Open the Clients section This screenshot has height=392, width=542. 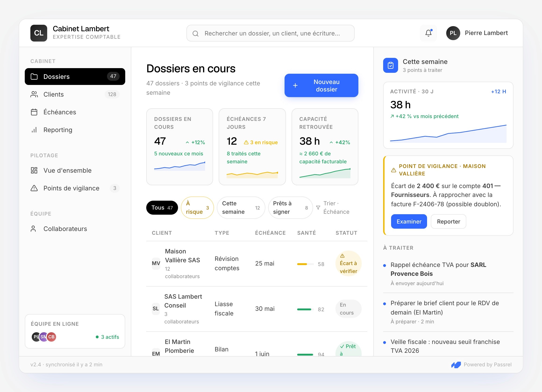(75, 94)
